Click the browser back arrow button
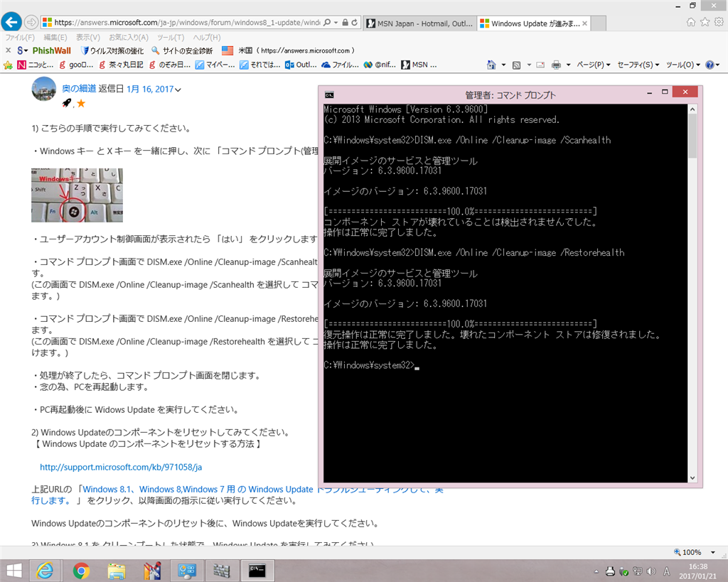 point(12,22)
